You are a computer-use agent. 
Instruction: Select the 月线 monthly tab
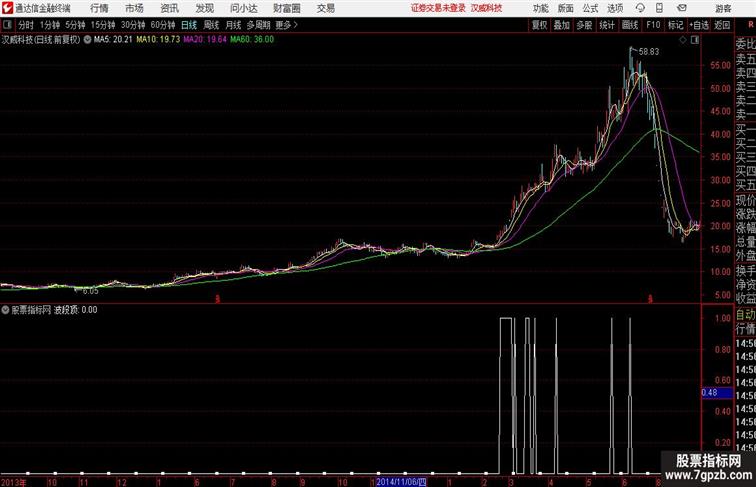(x=233, y=25)
